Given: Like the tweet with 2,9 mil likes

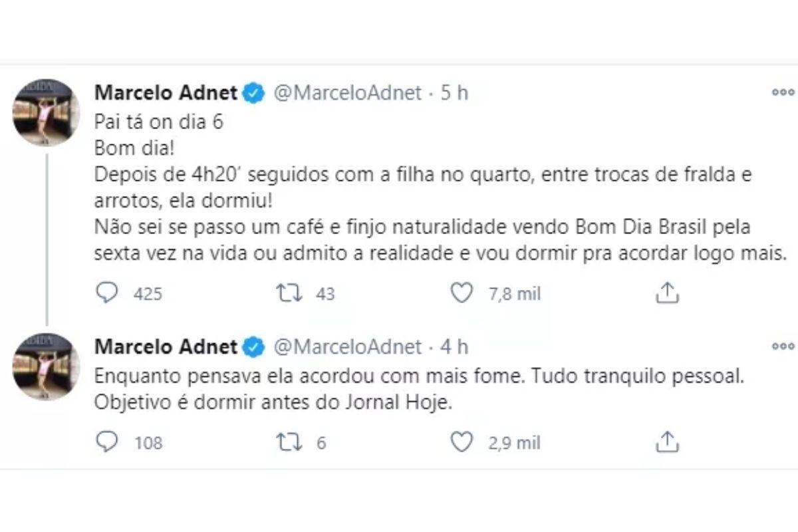Looking at the screenshot, I should pos(462,442).
